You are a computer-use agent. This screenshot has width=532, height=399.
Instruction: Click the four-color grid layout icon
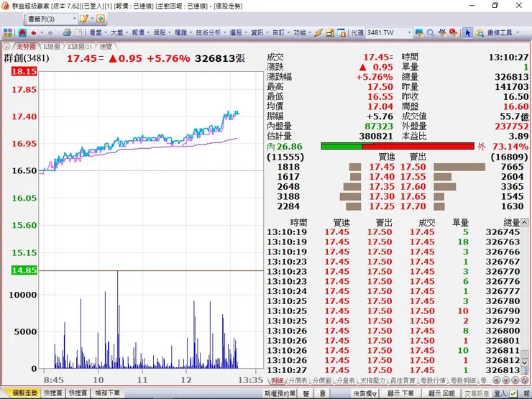[x=7, y=32]
